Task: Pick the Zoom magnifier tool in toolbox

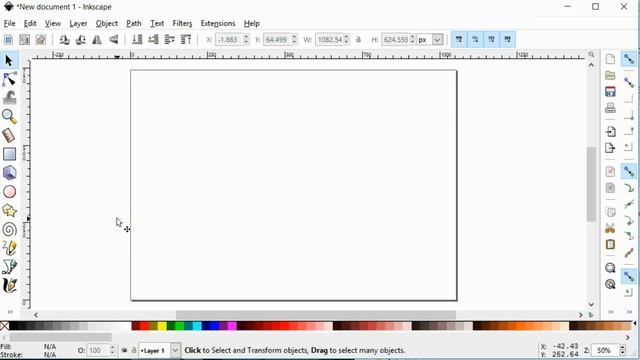Action: click(x=9, y=117)
